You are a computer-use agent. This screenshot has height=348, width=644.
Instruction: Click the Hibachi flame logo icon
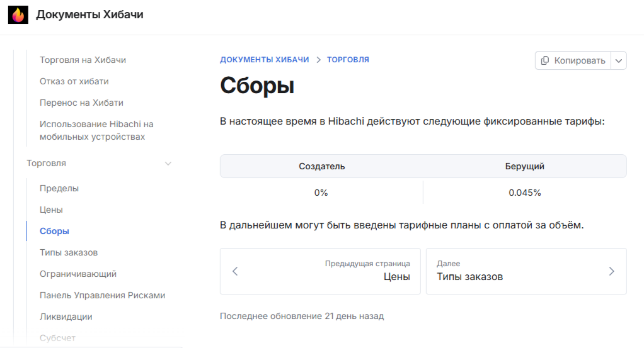point(18,15)
